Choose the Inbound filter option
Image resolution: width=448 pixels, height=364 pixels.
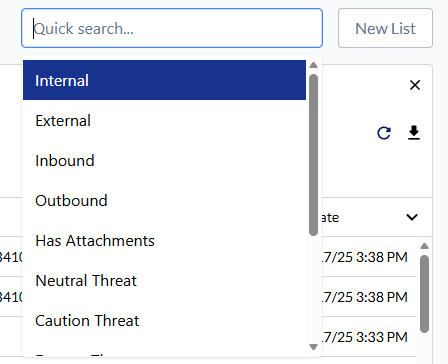[x=164, y=160]
